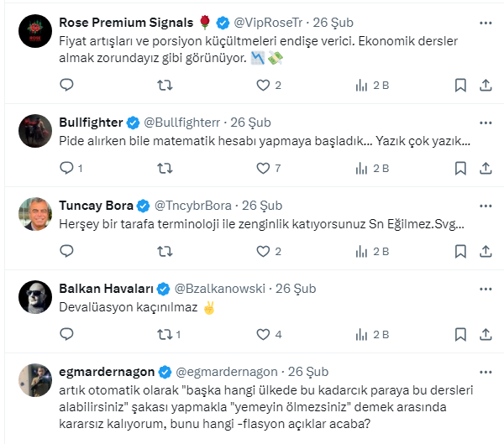Share Tuncay Bora's tweet
The image size is (504, 444).
click(486, 251)
